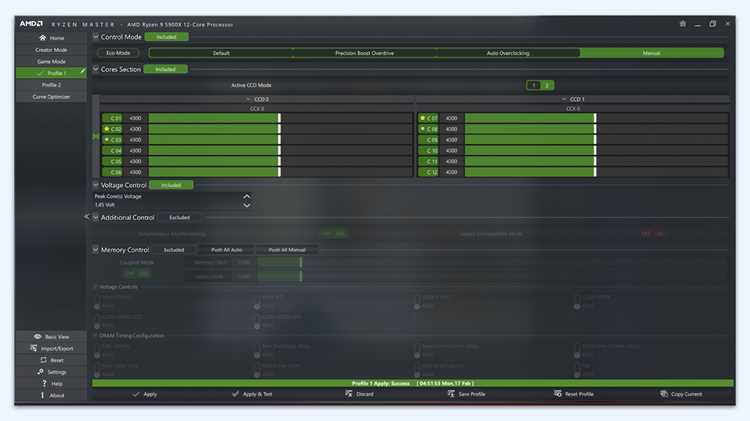The image size is (750, 421).
Task: Click the Apply checkmark icon at the bottom
Action: 136,394
